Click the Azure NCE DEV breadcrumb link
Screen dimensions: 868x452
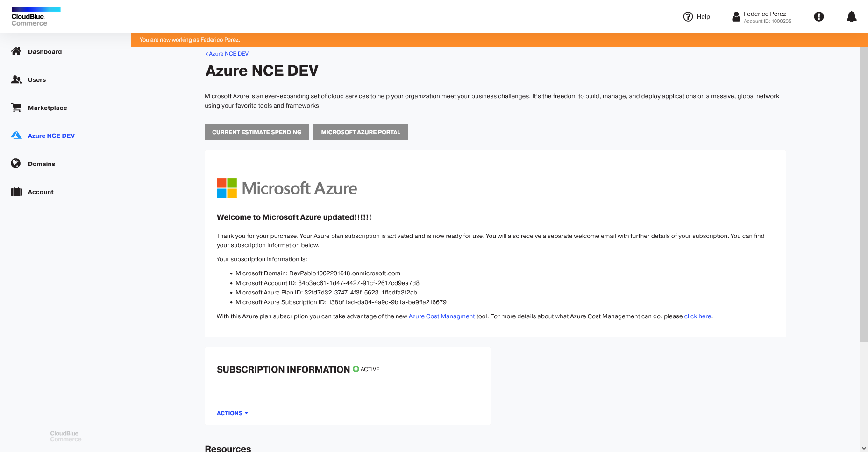point(227,54)
